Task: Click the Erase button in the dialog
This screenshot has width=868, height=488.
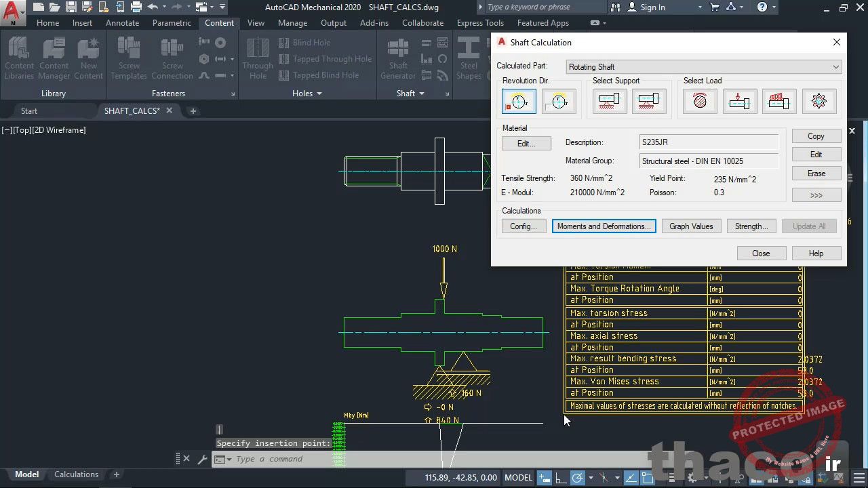Action: (x=816, y=174)
